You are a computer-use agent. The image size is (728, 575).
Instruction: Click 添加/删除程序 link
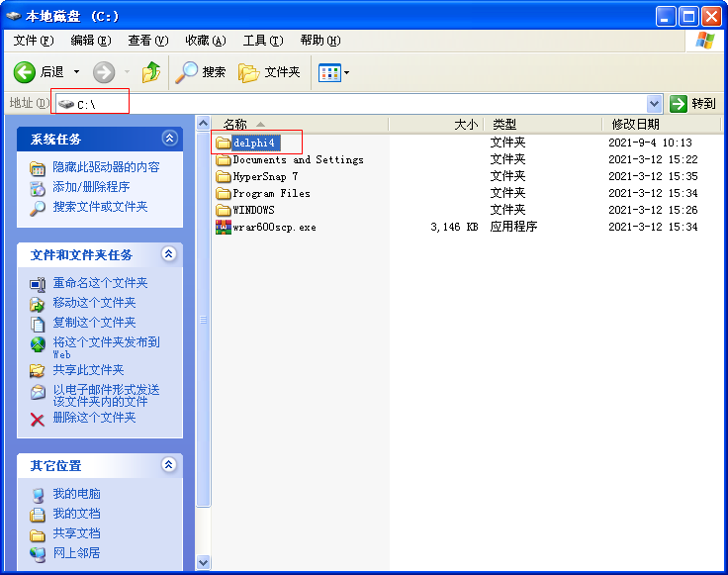coord(91,187)
